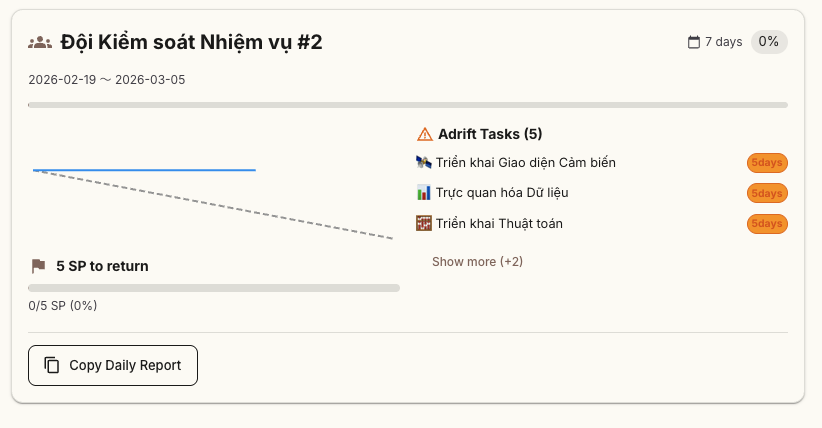This screenshot has width=822, height=428.
Task: Click the satellite icon of Triển khai Giao diện
Action: (423, 162)
